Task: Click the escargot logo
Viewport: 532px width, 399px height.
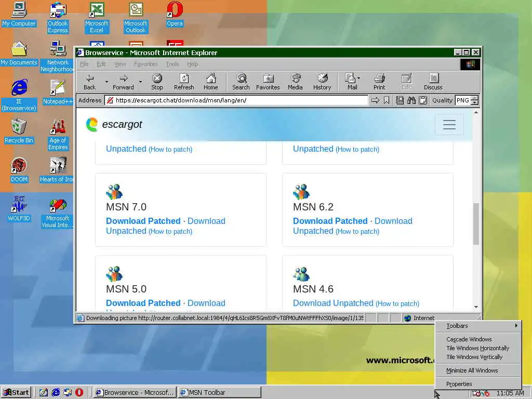Action: coord(114,125)
